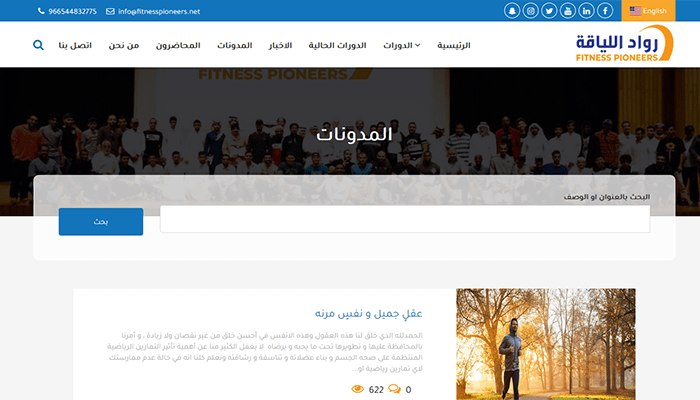Focus the title or description search field
This screenshot has height=400, width=700.
click(405, 219)
